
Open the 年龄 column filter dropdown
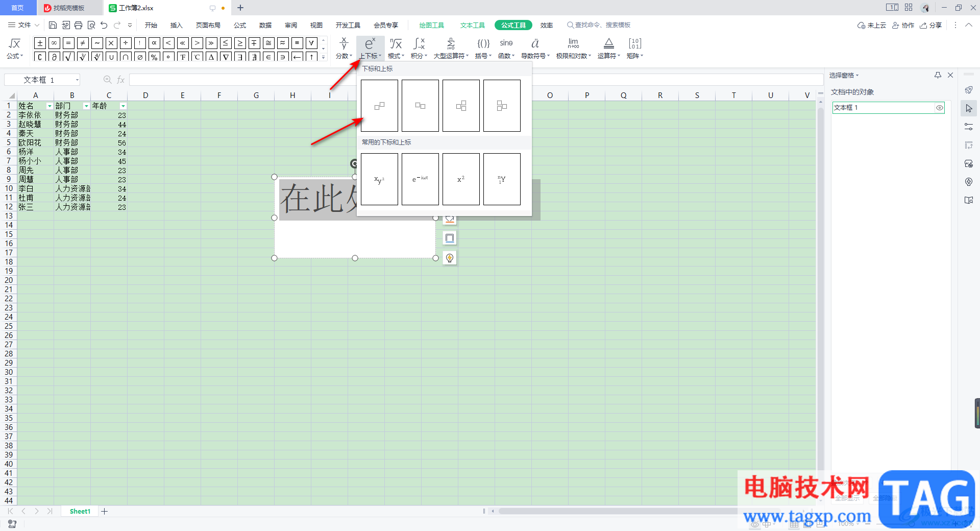coord(123,106)
